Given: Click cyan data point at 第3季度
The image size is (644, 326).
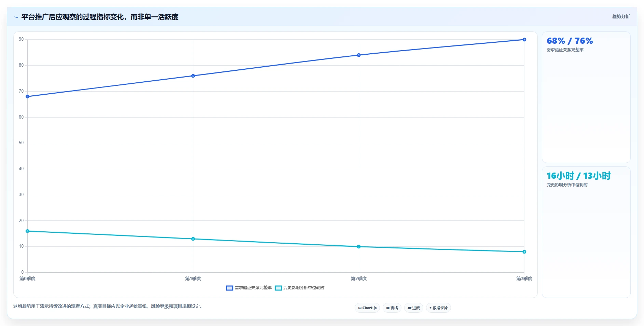Looking at the screenshot, I should pyautogui.click(x=524, y=252).
